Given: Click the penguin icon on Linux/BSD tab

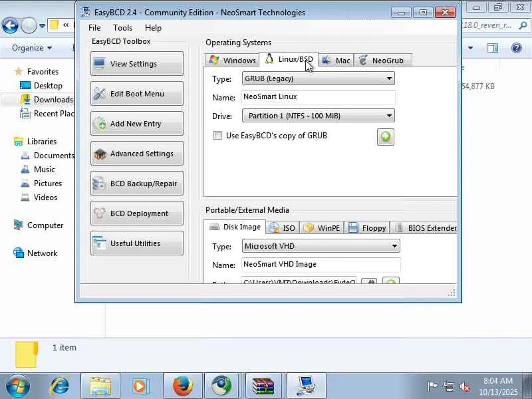Looking at the screenshot, I should [269, 59].
